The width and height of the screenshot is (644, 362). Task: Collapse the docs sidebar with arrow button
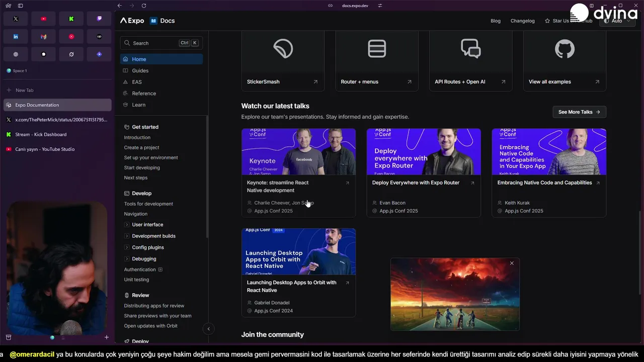(208, 329)
